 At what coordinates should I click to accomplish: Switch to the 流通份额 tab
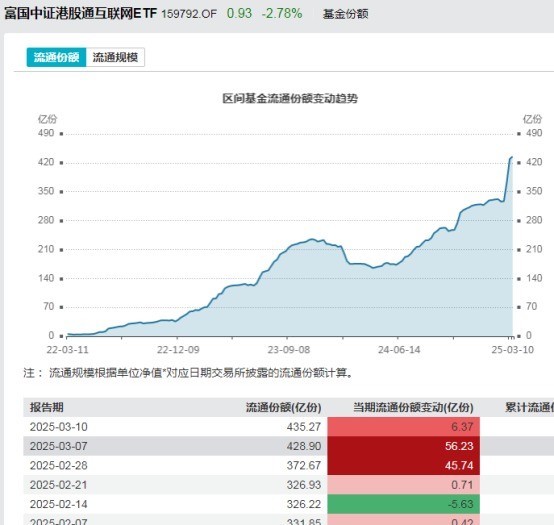[x=56, y=57]
